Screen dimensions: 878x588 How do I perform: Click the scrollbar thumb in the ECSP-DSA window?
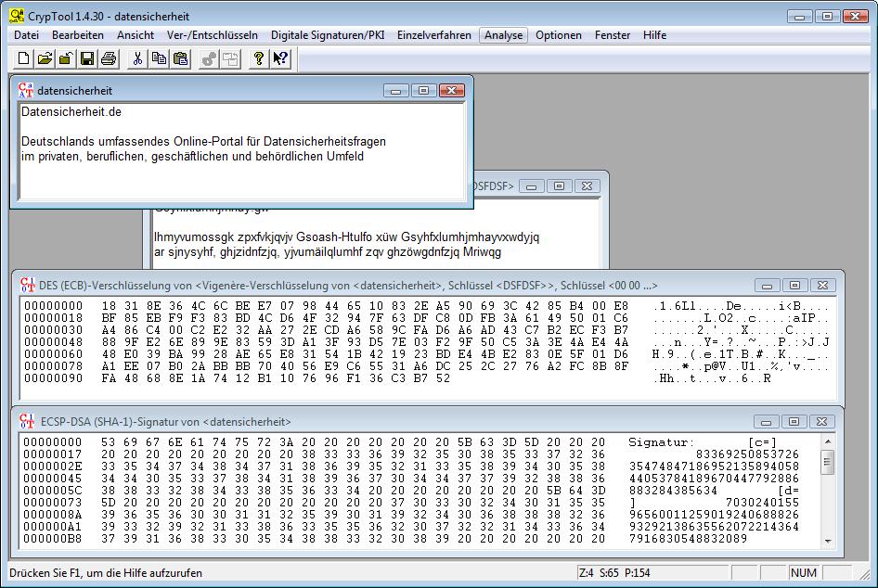pos(828,462)
